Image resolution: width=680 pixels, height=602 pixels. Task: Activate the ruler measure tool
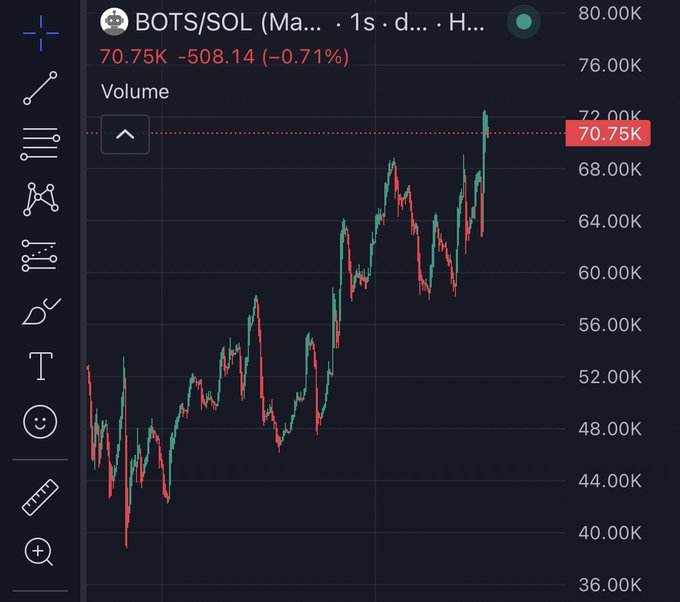click(x=40, y=497)
